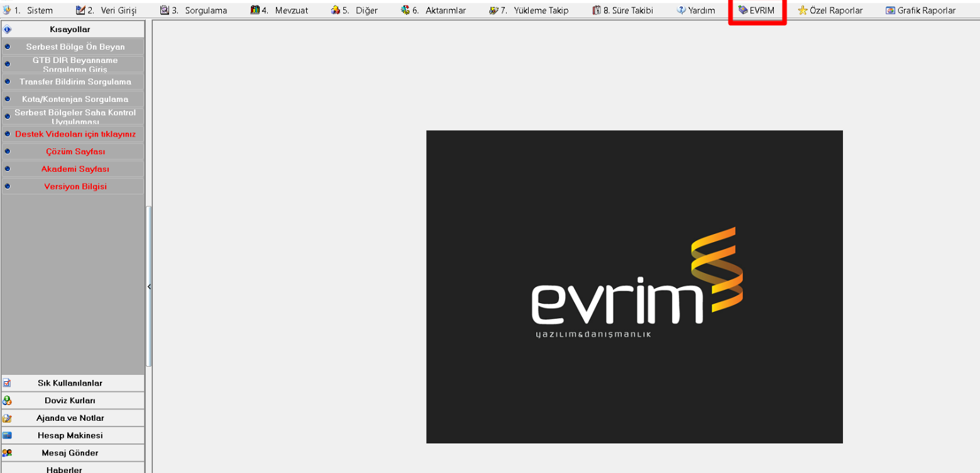Viewport: 980px width, 473px height.
Task: Open the Akademi Sayfası link
Action: pos(73,169)
